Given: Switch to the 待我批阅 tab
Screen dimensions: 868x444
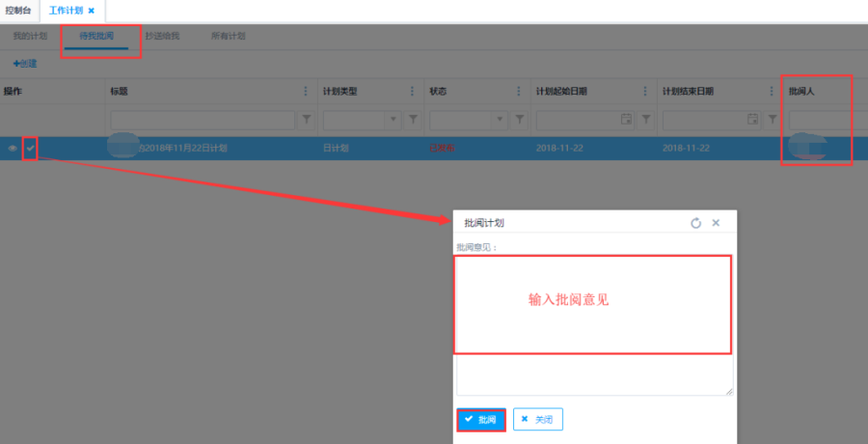Looking at the screenshot, I should (x=95, y=36).
